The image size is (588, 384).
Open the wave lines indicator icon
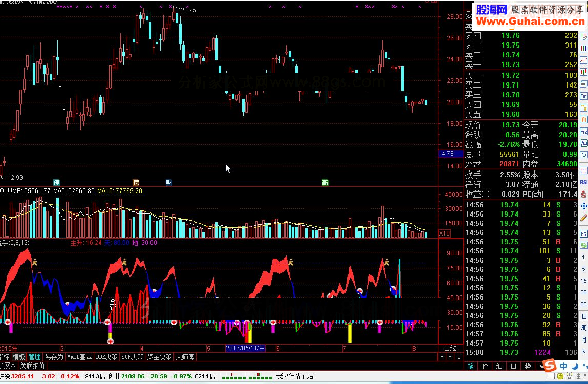583,171
